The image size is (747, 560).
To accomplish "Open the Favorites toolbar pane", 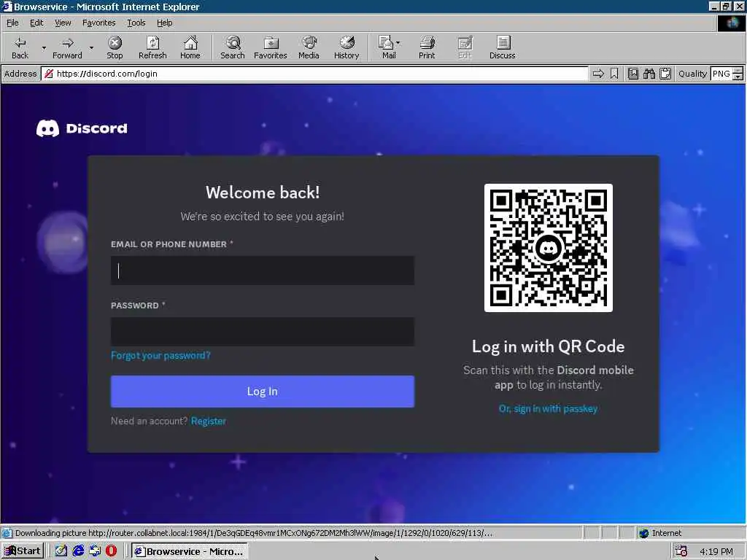I will pyautogui.click(x=270, y=47).
